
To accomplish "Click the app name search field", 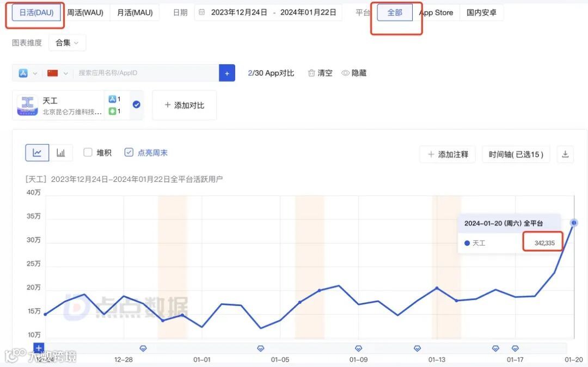I will 146,73.
